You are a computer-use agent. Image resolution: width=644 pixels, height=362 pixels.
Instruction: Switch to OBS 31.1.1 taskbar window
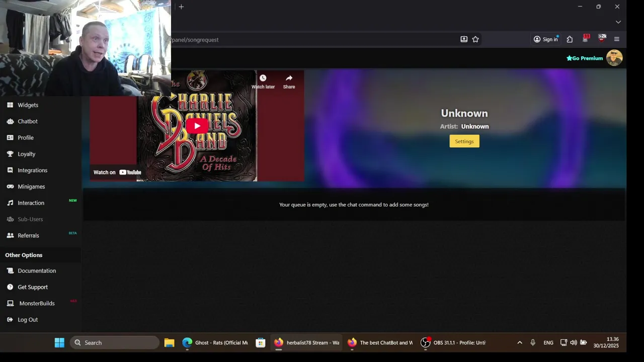point(453,343)
